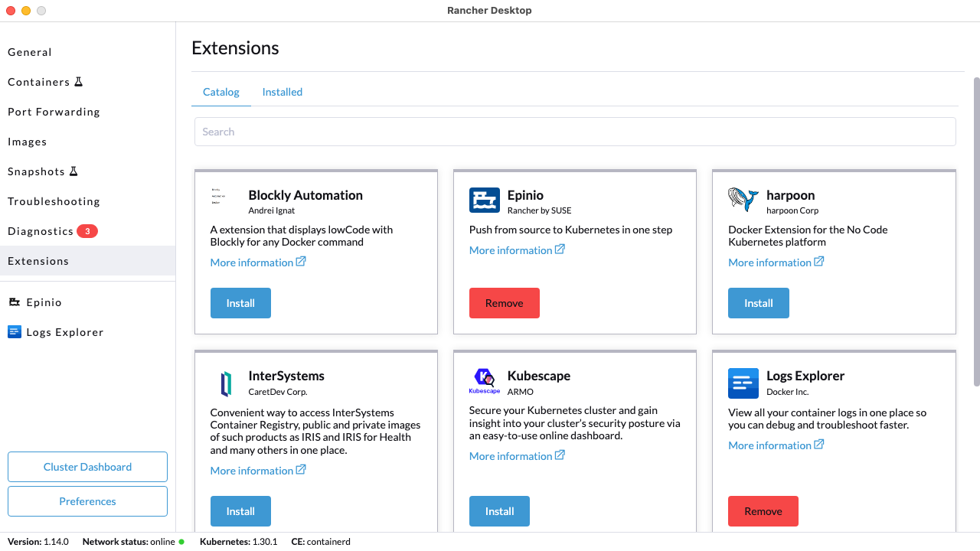Image resolution: width=980 pixels, height=551 pixels.
Task: Click the external link icon under Epinio description
Action: [560, 249]
